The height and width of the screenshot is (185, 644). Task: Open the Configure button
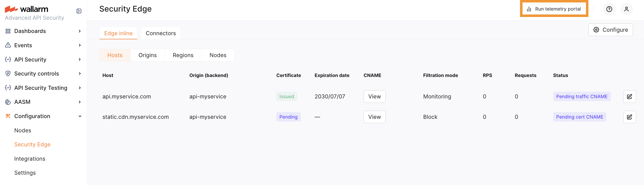tap(610, 30)
